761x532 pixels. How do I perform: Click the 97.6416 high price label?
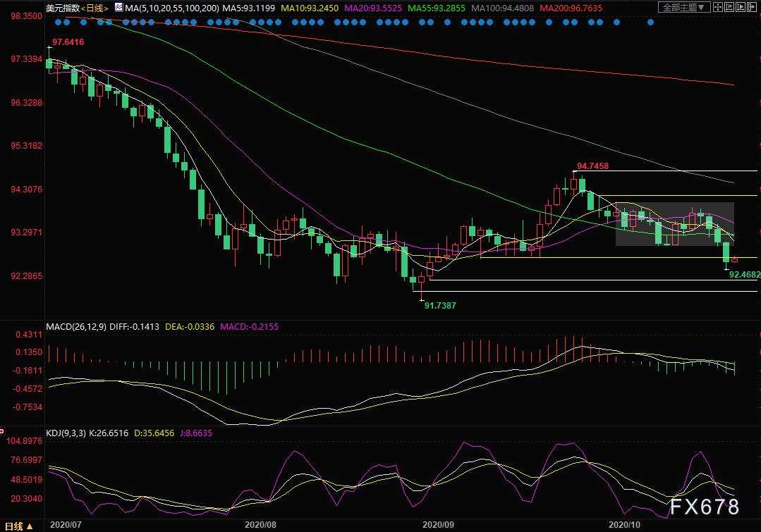pyautogui.click(x=68, y=42)
